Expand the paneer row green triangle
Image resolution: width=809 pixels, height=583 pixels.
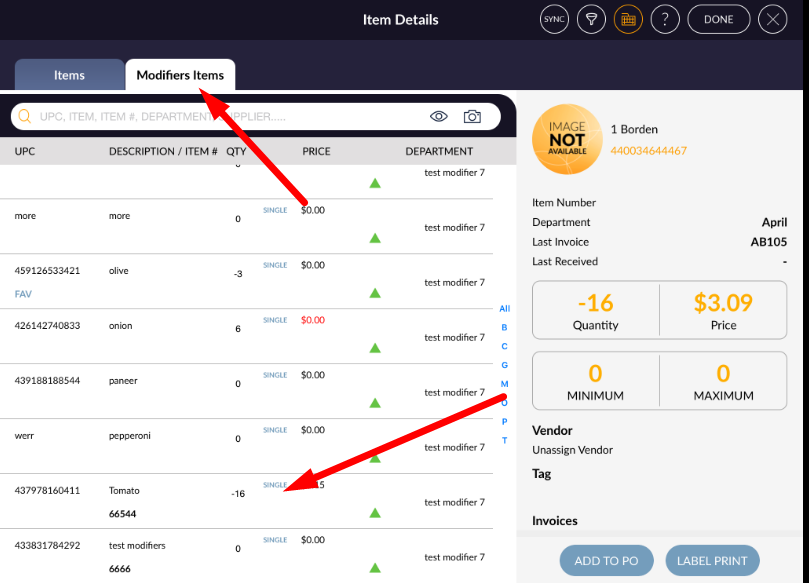(375, 403)
